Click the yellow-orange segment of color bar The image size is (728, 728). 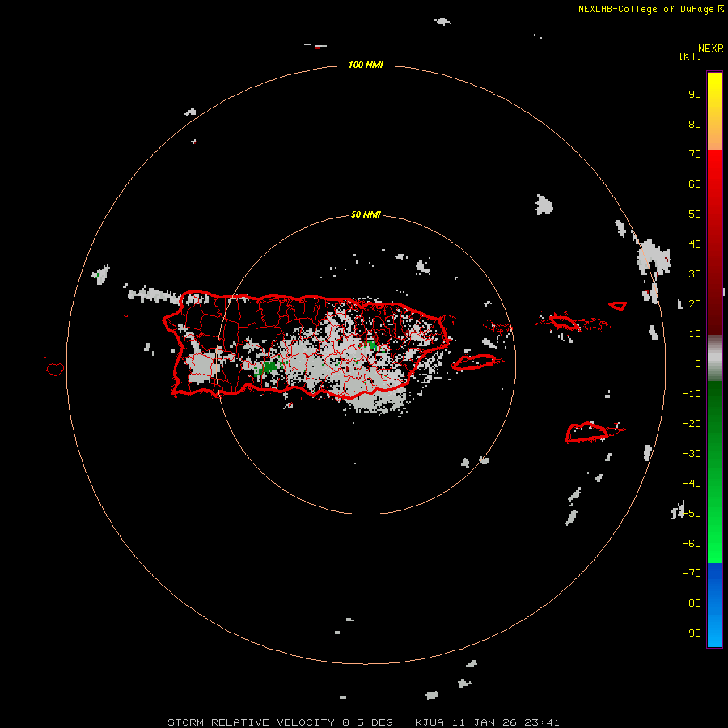(x=714, y=112)
